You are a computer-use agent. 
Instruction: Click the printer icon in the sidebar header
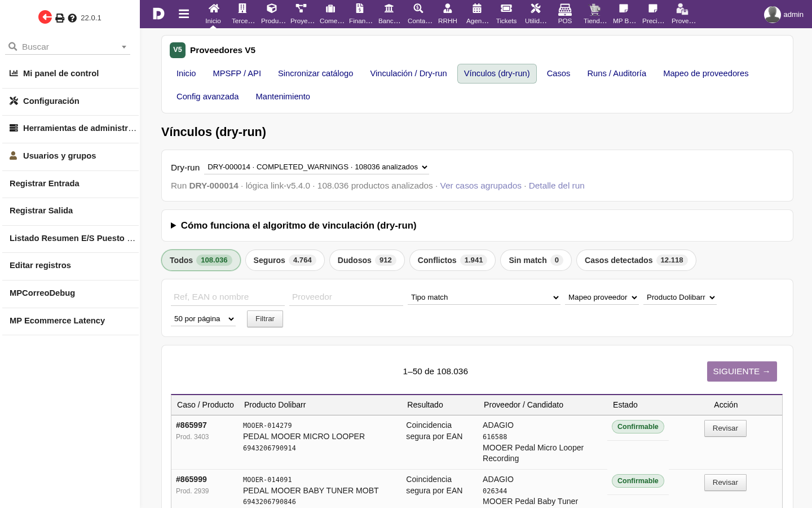[60, 18]
